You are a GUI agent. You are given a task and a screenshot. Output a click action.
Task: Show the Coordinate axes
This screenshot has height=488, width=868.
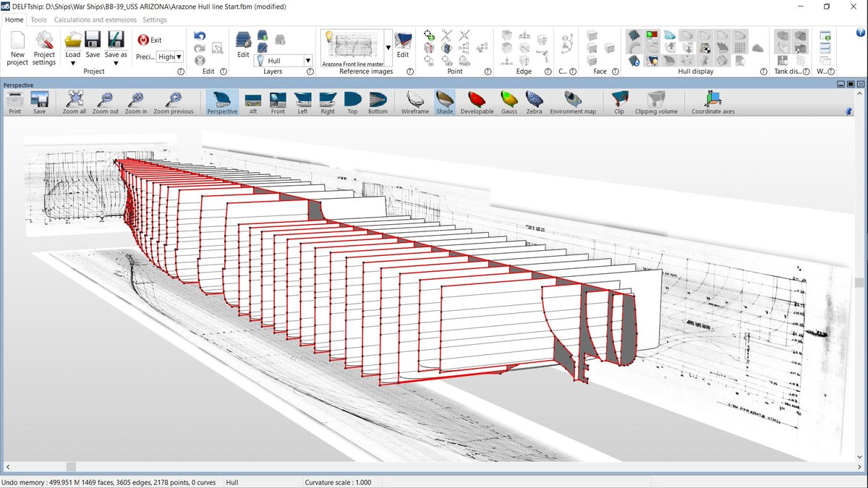(x=712, y=101)
